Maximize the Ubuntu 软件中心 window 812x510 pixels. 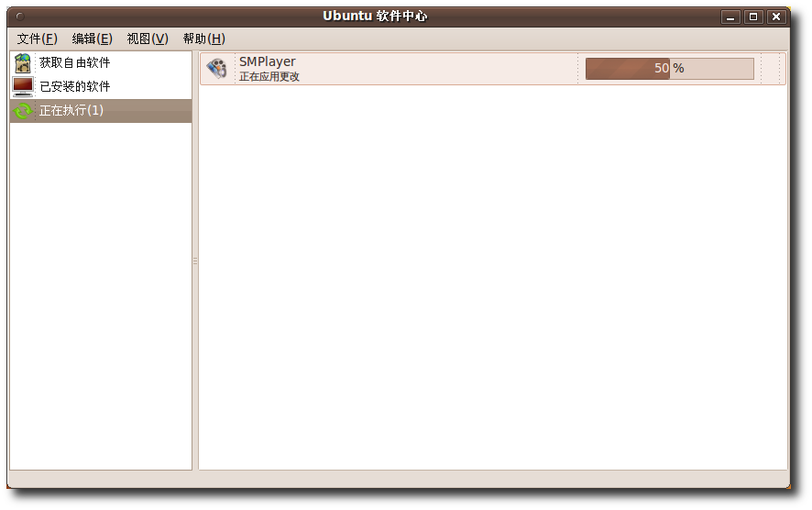coord(753,17)
